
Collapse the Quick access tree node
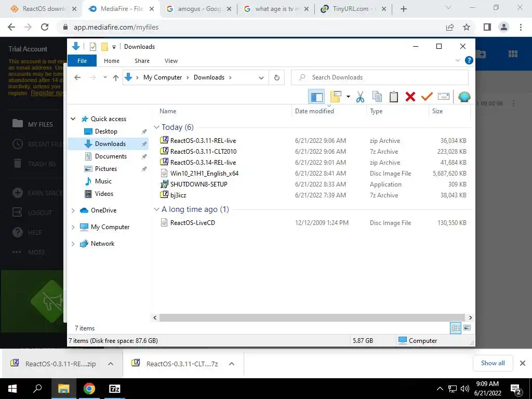click(73, 119)
